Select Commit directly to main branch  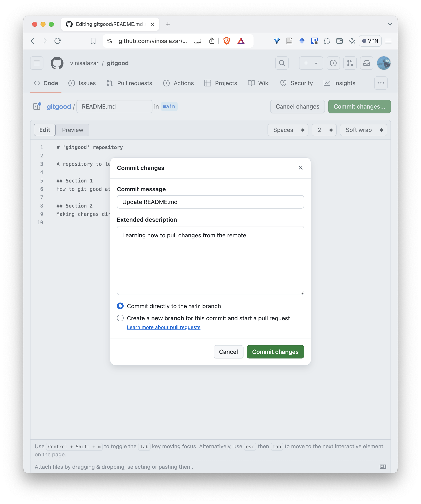pos(120,306)
